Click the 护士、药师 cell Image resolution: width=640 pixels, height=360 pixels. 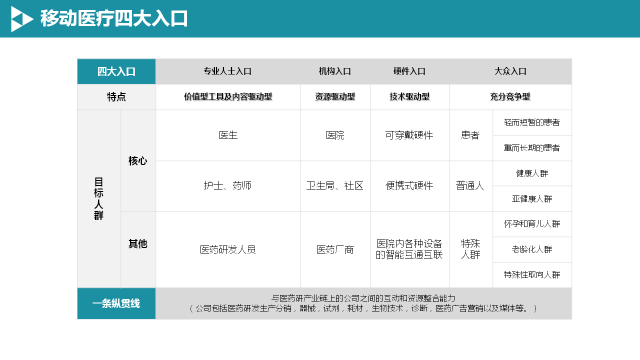pos(228,186)
